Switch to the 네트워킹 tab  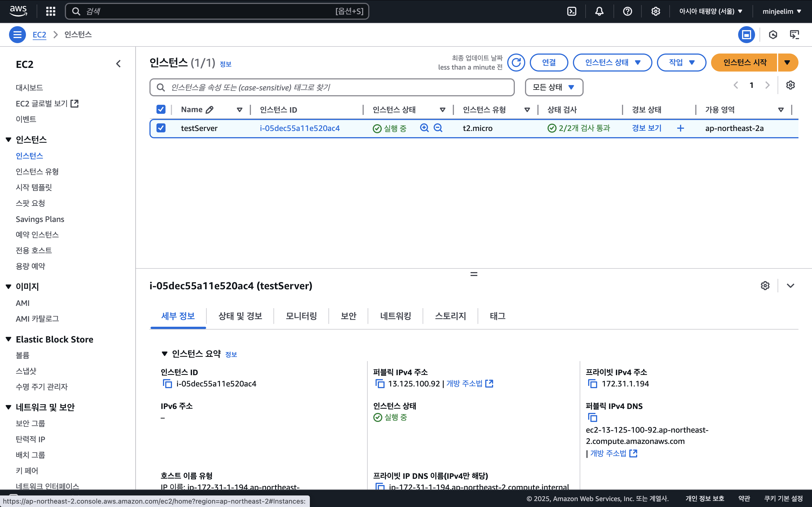point(395,316)
